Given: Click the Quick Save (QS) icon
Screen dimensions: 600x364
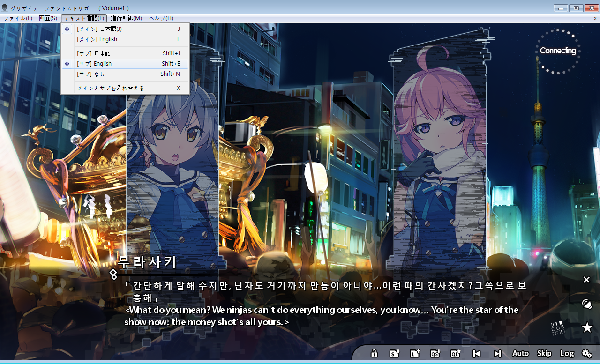Looking at the screenshot, I should [x=435, y=353].
